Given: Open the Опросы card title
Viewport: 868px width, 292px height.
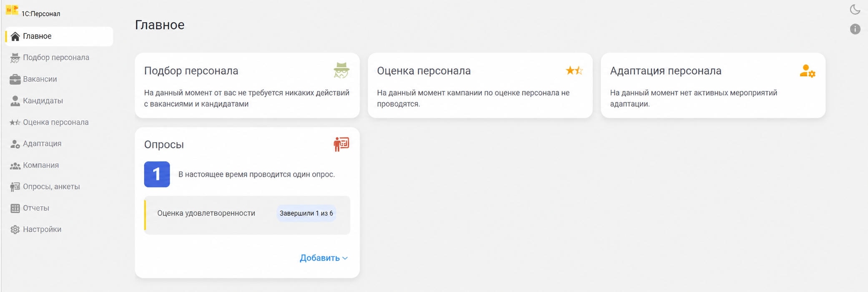Looking at the screenshot, I should pos(164,145).
